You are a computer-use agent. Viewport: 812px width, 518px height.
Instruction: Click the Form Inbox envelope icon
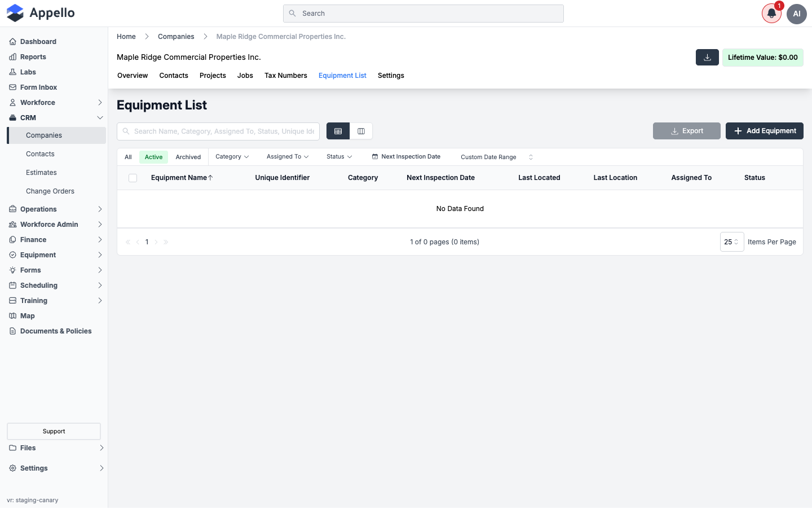click(x=12, y=87)
